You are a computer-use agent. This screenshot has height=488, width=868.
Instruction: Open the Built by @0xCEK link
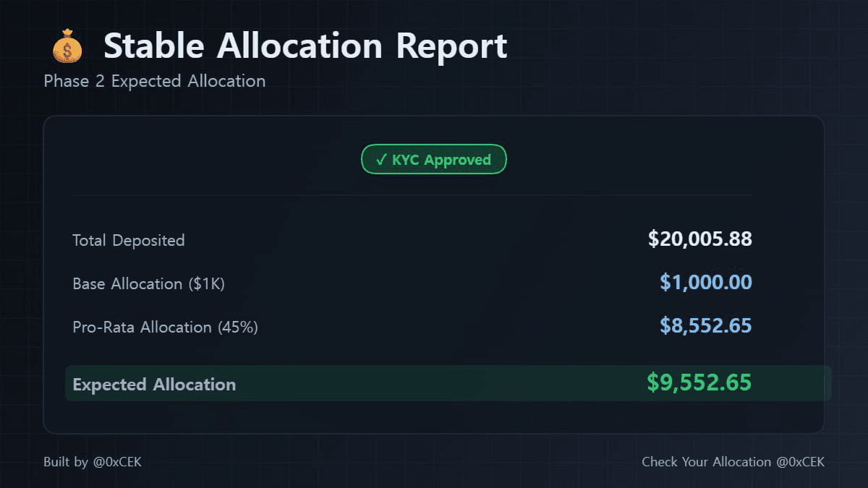point(93,462)
